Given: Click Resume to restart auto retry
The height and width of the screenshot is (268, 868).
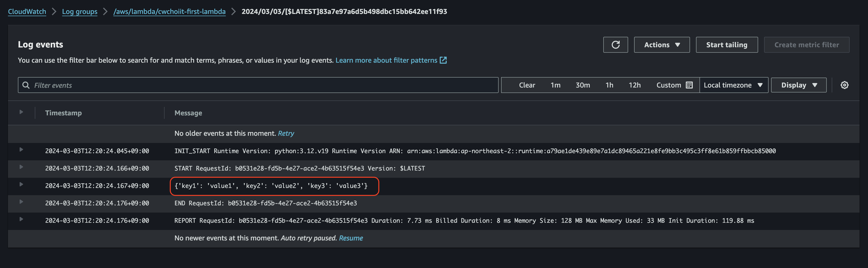Looking at the screenshot, I should (351, 238).
